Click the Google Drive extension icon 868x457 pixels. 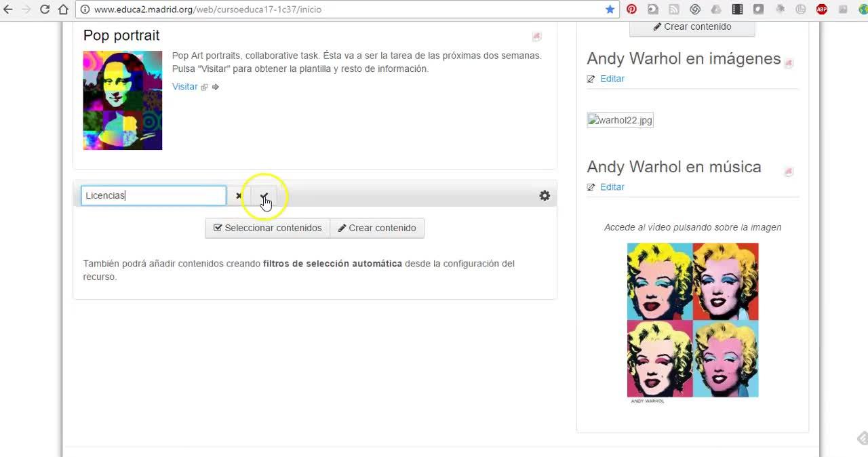coord(716,9)
